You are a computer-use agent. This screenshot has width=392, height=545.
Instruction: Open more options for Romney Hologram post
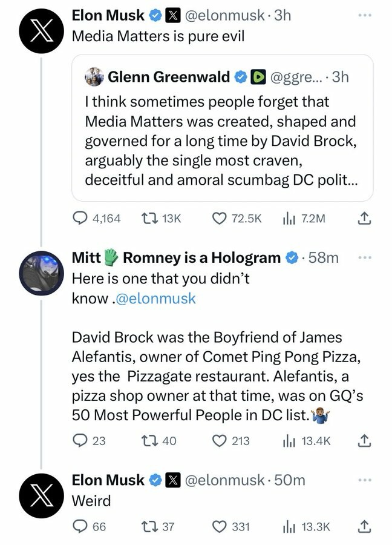click(363, 257)
